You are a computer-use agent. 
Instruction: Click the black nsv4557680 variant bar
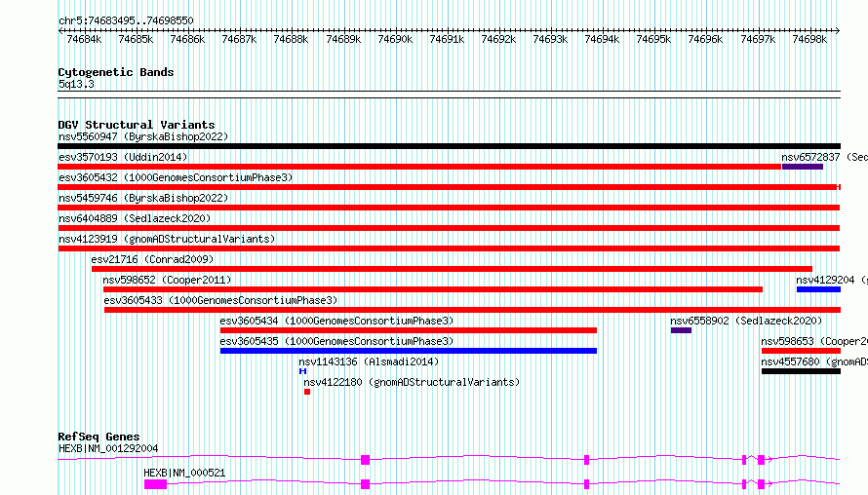(x=801, y=371)
